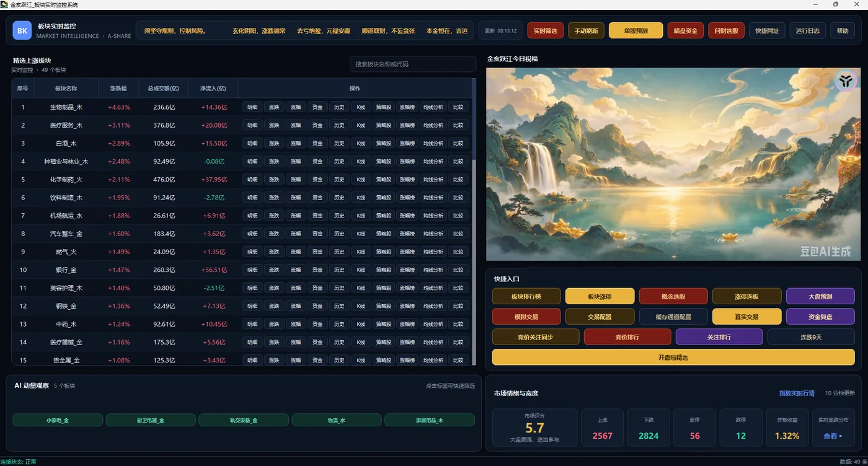The image size is (868, 466).
Task: Open 真实交易 shortcut
Action: (x=746, y=316)
